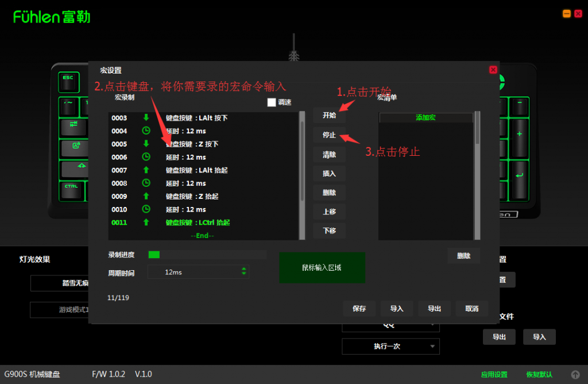Select row 0004 延时 12 ms
The height and width of the screenshot is (384, 588).
click(x=204, y=131)
